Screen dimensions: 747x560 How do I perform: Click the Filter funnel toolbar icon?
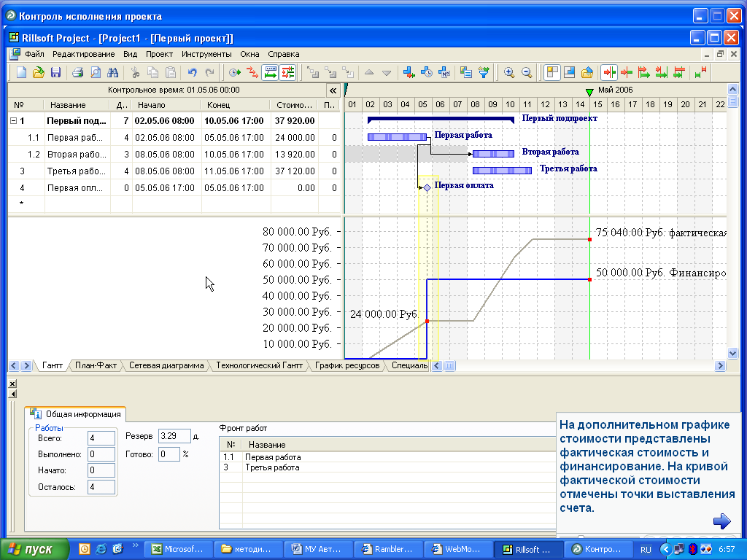pos(483,72)
